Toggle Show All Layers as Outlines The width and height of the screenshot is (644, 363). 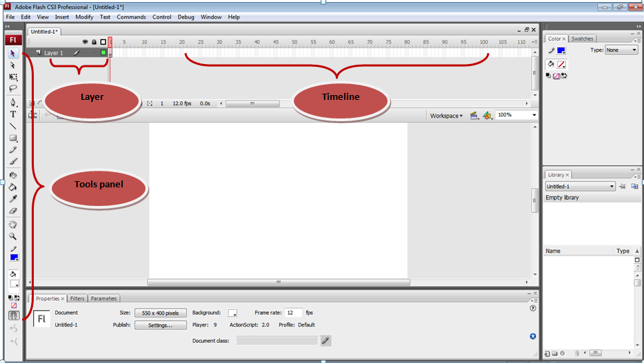103,42
